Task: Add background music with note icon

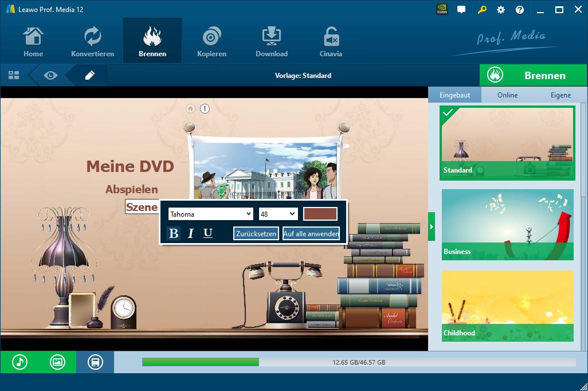Action: point(19,362)
